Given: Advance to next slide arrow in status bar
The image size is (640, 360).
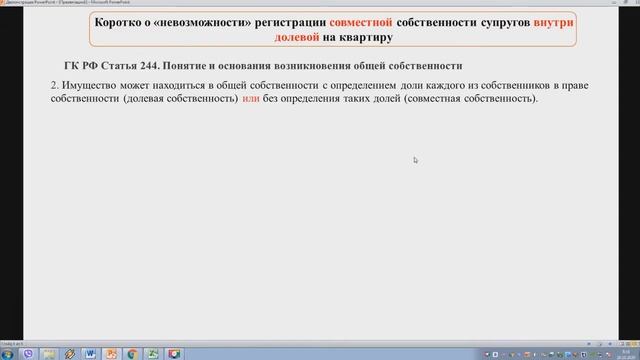Looking at the screenshot, I should 610,344.
